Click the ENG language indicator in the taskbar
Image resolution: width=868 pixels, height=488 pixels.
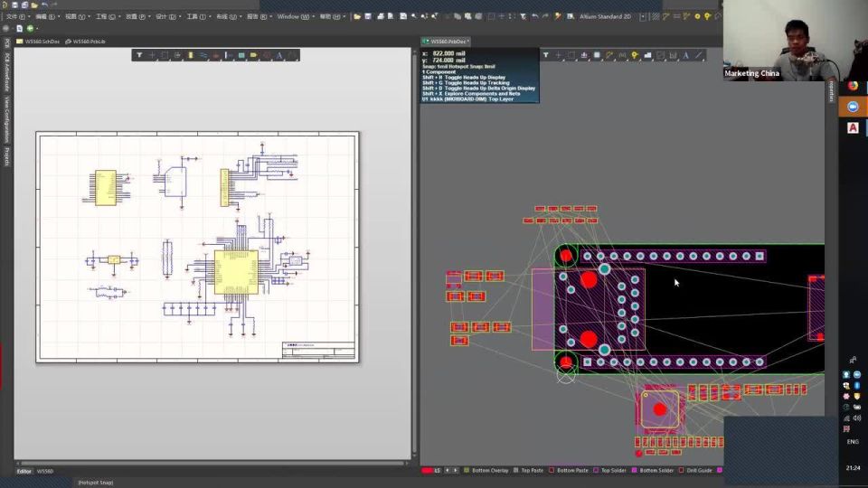(x=853, y=442)
